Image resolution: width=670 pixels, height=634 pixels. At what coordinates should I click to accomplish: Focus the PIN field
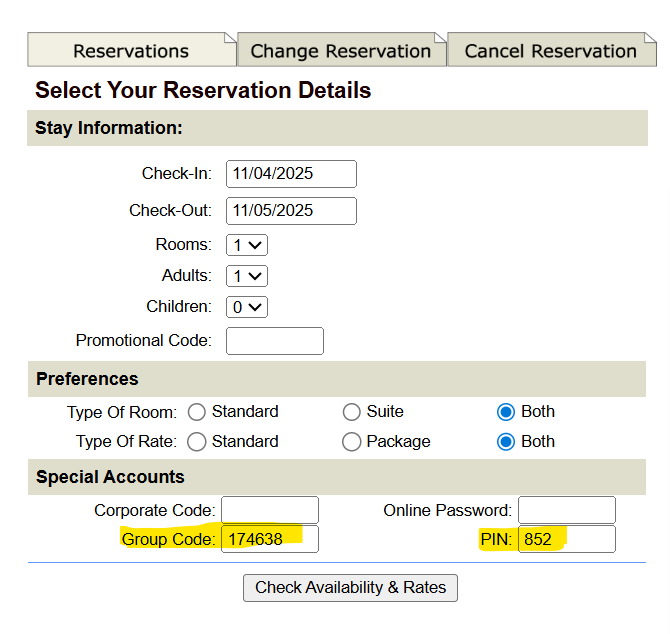point(566,540)
